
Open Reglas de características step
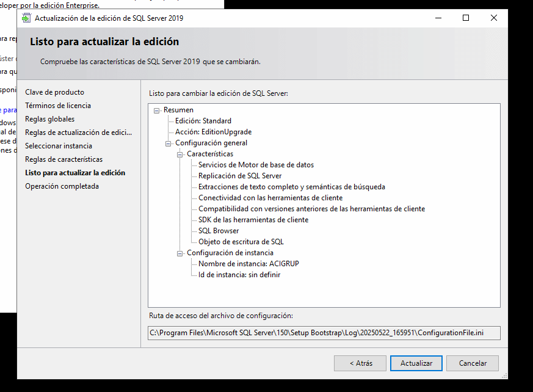tap(63, 159)
